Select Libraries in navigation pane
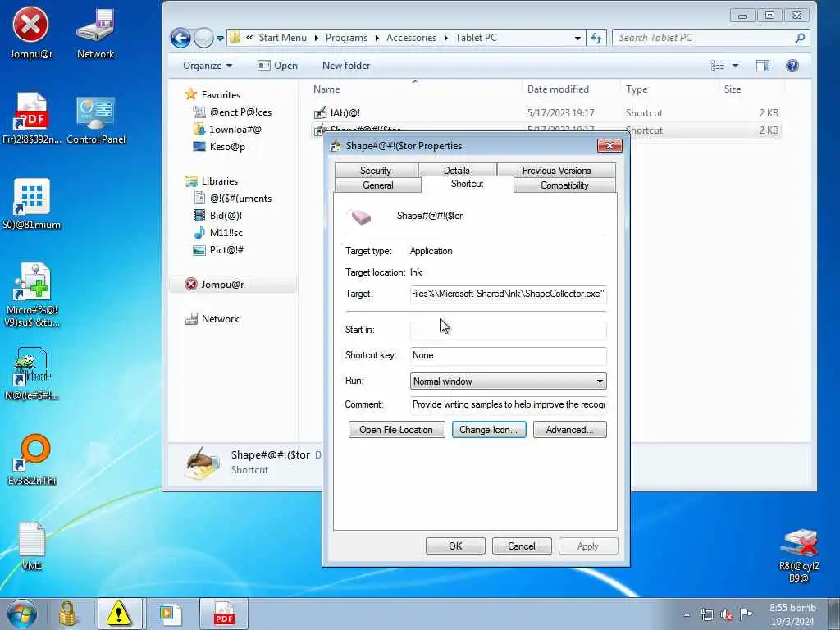This screenshot has width=840, height=630. point(220,181)
